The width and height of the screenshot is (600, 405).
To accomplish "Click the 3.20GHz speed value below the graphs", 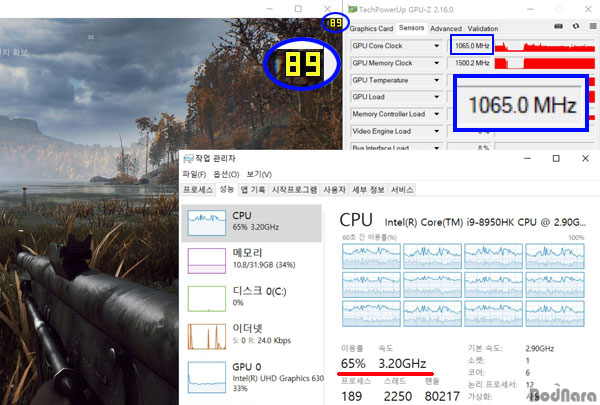I will pyautogui.click(x=402, y=363).
